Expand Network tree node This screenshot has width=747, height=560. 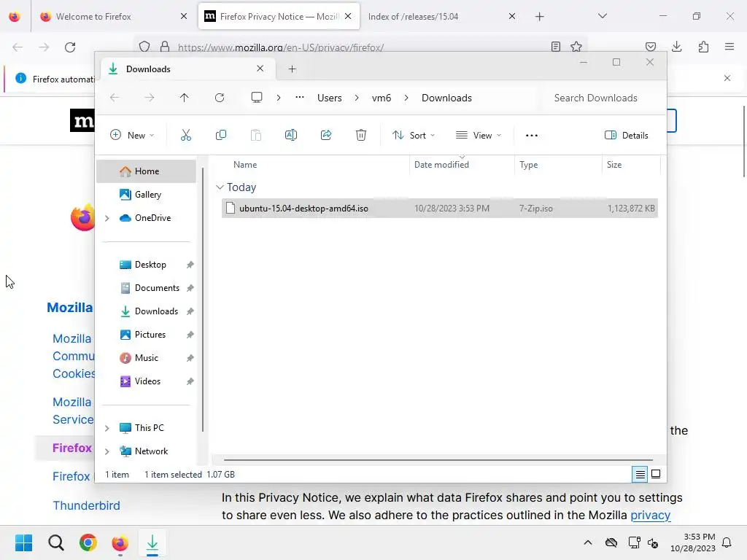(x=107, y=451)
